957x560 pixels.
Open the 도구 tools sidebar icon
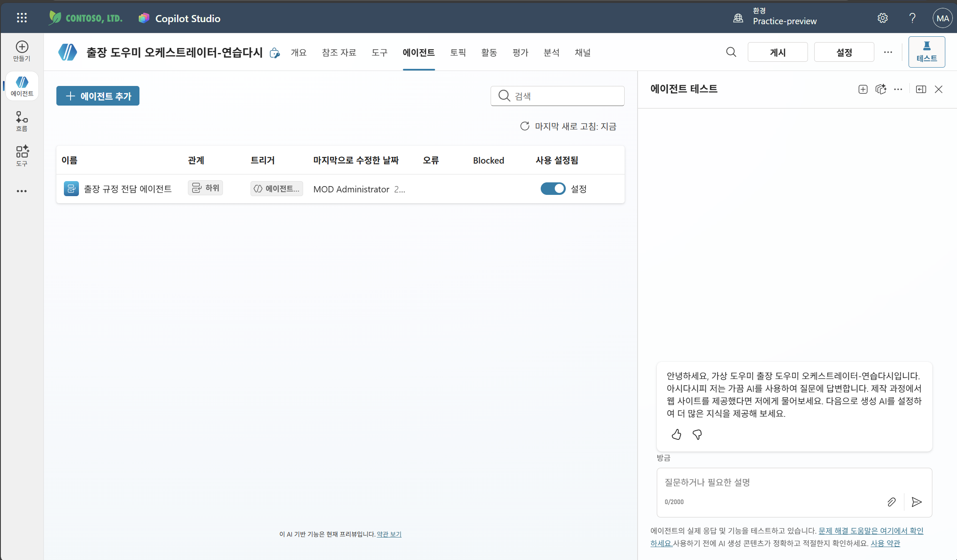point(22,156)
